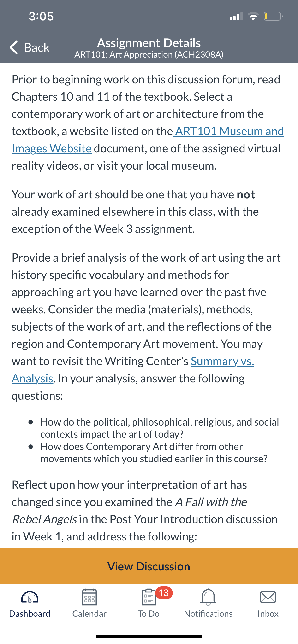The height and width of the screenshot is (644, 298).
Task: Open the View Discussion button
Action: coord(149,566)
